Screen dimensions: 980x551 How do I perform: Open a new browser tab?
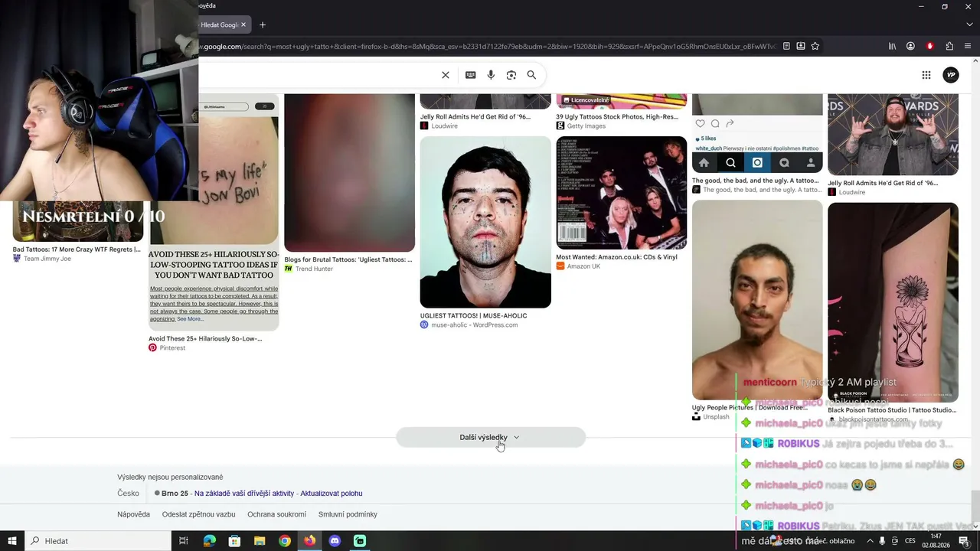263,24
